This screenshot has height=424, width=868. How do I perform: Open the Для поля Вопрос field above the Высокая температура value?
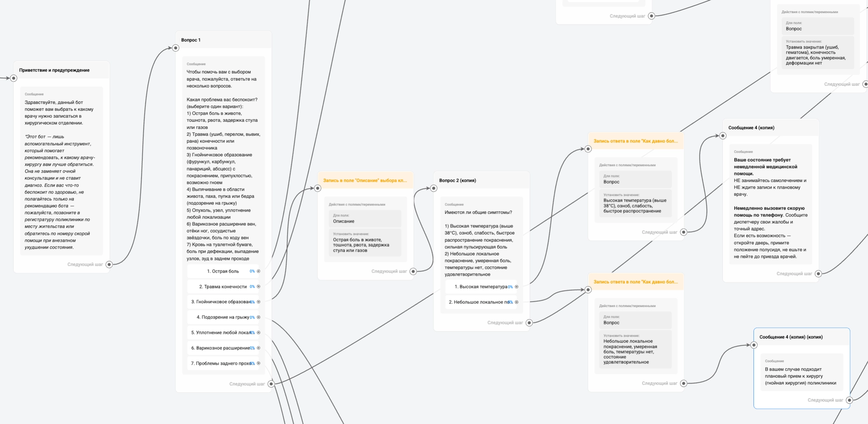[635, 180]
